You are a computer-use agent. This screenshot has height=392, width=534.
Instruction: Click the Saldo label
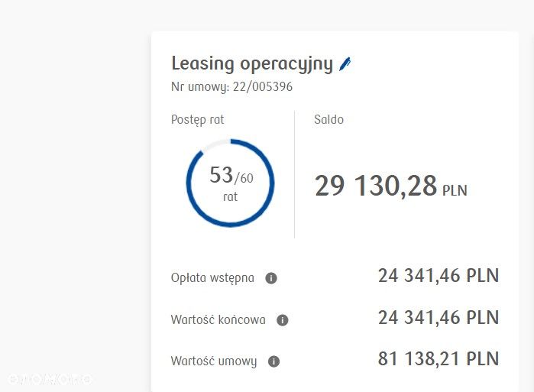[x=328, y=119]
